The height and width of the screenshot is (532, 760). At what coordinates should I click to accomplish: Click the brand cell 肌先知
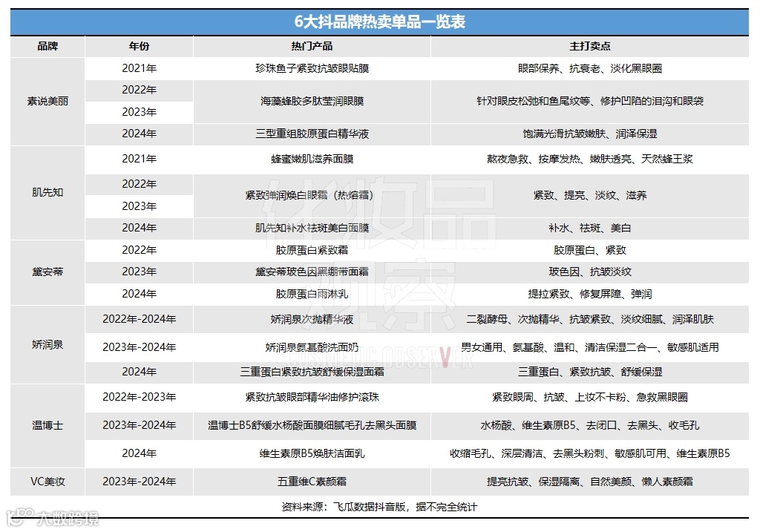pos(47,192)
